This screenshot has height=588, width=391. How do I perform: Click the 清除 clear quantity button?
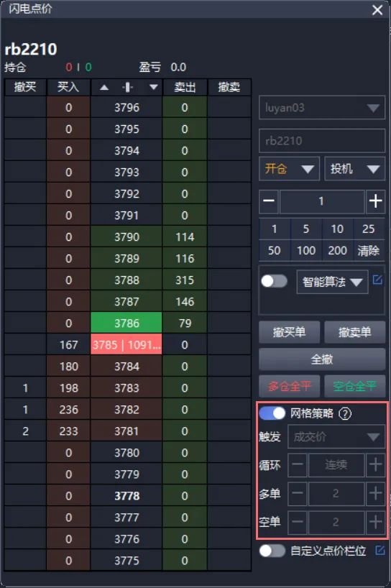click(x=369, y=250)
